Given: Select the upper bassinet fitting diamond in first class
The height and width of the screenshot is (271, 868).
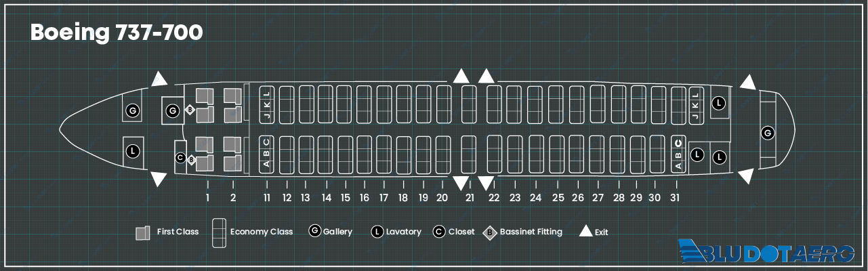Looking at the screenshot, I should click(x=190, y=110).
